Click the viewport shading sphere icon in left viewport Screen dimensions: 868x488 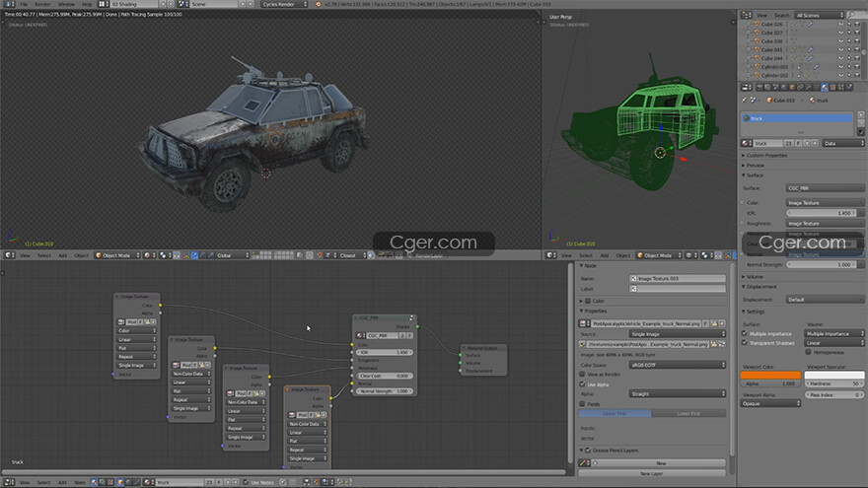[x=148, y=255]
